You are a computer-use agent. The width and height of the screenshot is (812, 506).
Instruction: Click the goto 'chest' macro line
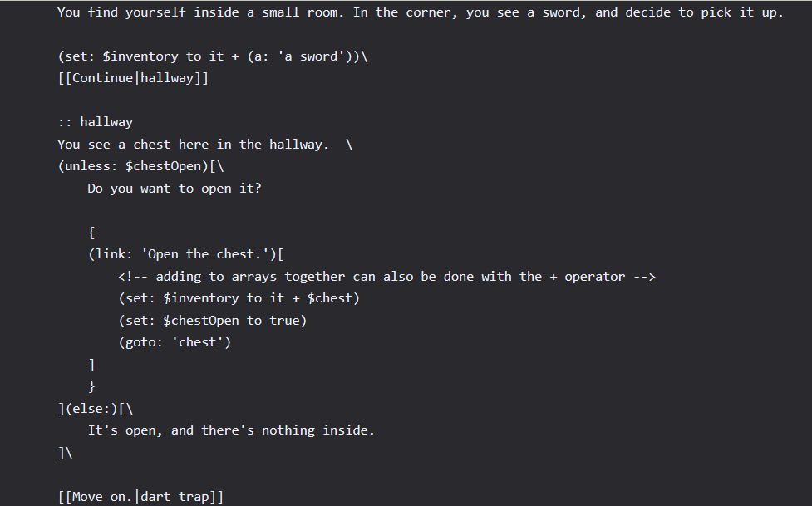tap(175, 342)
